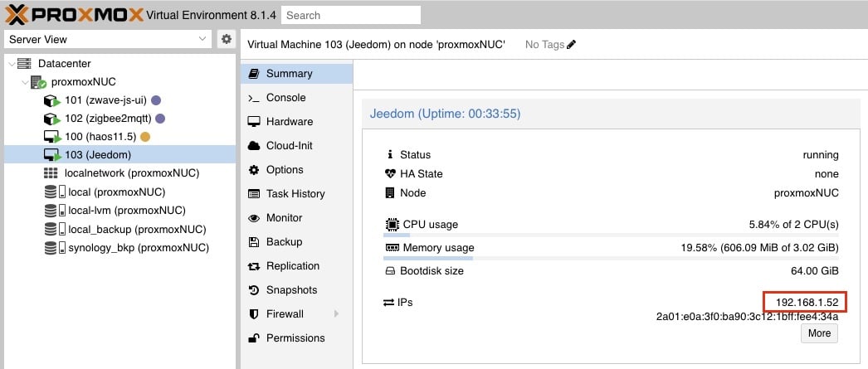Open the Backup tab
The image size is (868, 369).
click(x=297, y=242)
